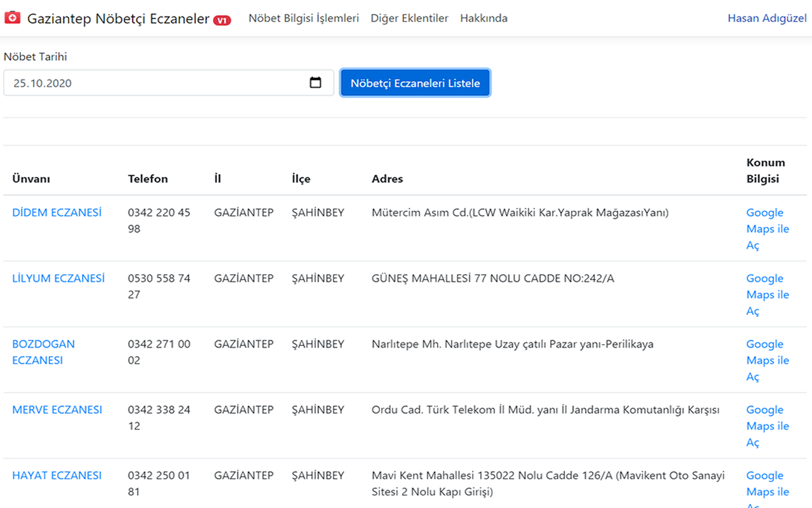
Task: Select phone number 0342 220 45 98
Action: coord(159,220)
